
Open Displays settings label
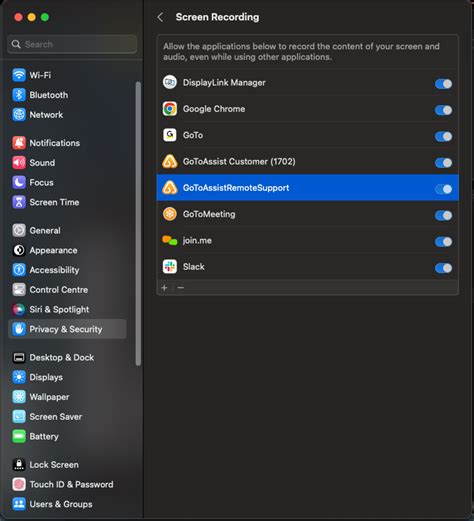click(x=46, y=377)
